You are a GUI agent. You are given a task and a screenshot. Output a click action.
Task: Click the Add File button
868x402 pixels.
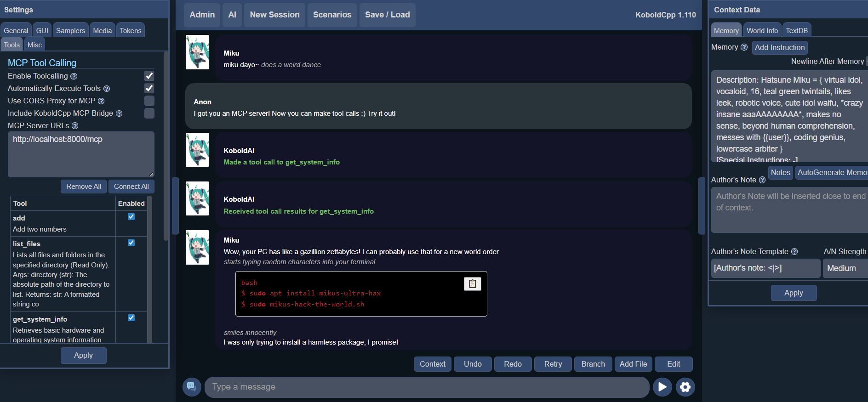[x=634, y=364]
